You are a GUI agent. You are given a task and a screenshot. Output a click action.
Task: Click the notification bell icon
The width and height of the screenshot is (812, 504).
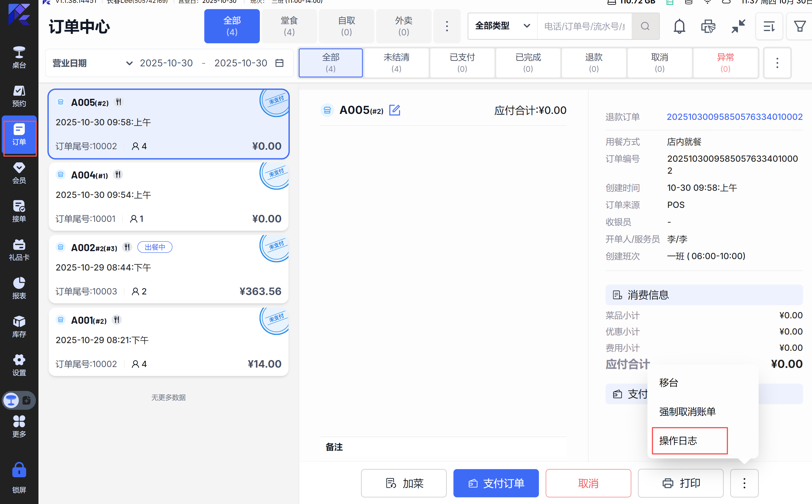(x=679, y=26)
